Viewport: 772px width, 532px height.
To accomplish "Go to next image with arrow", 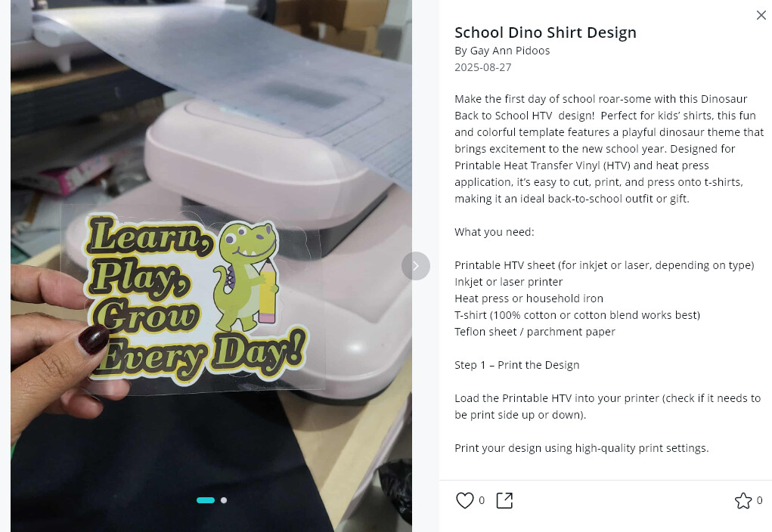I will 416,266.
